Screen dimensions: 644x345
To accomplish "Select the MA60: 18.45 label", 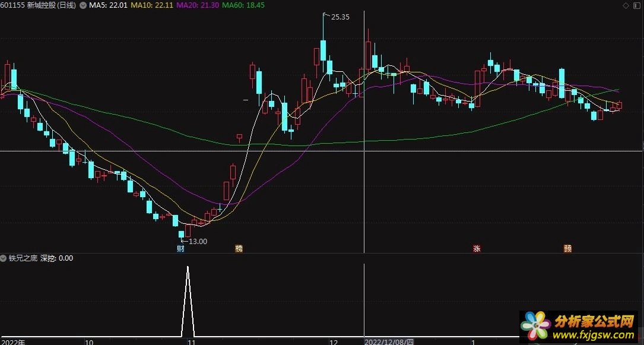I will tap(243, 5).
